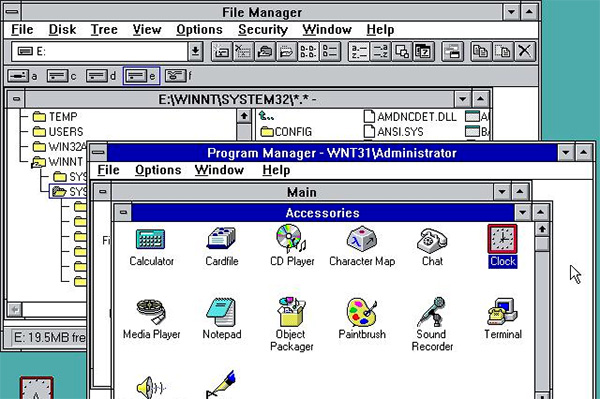This screenshot has height=399, width=600.
Task: Switch to drive c
Action: pyautogui.click(x=62, y=76)
